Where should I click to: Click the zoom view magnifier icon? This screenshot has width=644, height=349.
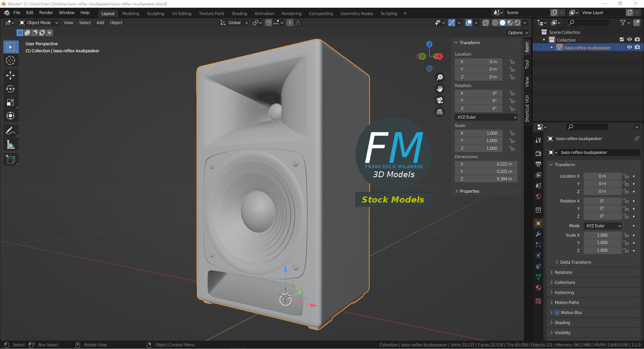(x=440, y=77)
